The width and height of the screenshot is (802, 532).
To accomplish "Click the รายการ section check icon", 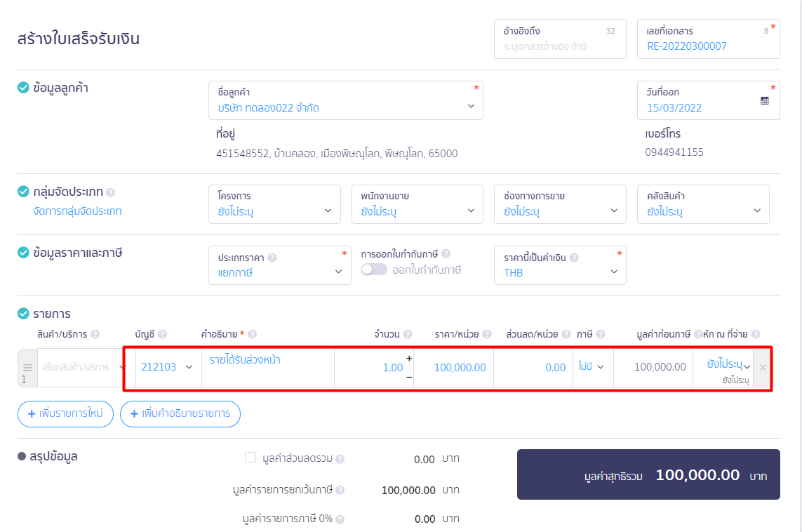I will coord(24,314).
